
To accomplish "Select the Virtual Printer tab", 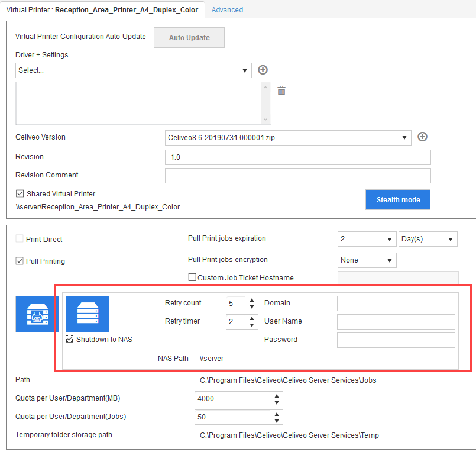I will [x=102, y=9].
